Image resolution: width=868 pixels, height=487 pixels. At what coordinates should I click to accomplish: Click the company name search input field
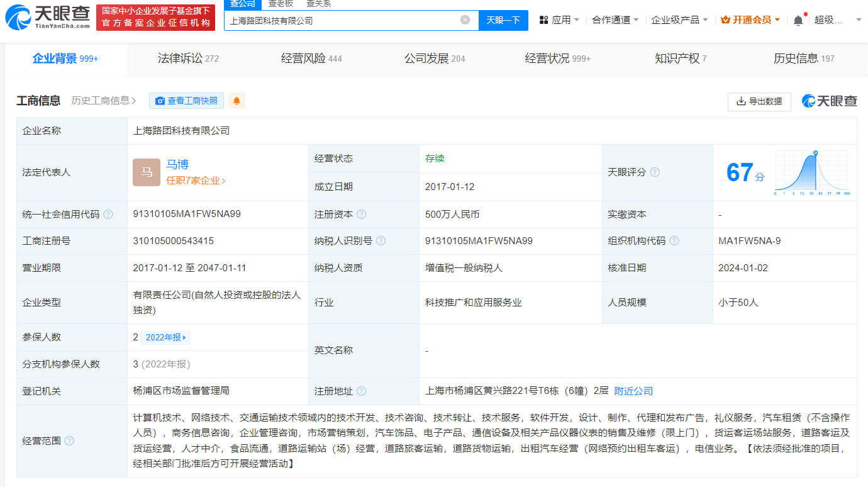343,20
